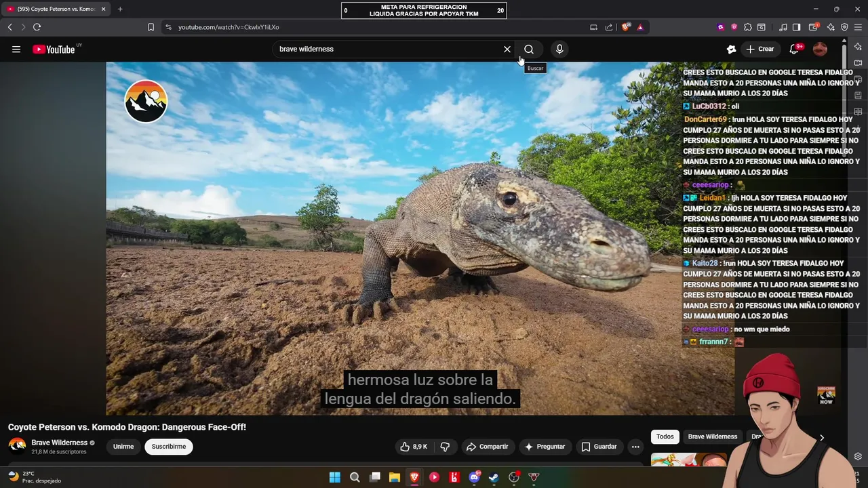
Task: Reload the page with refresh icon
Action: click(x=37, y=27)
